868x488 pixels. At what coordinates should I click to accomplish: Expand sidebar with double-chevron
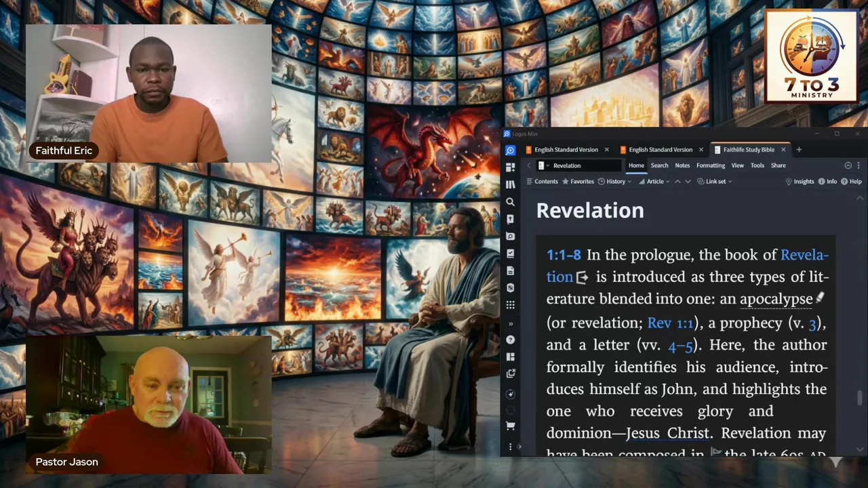coord(511,323)
